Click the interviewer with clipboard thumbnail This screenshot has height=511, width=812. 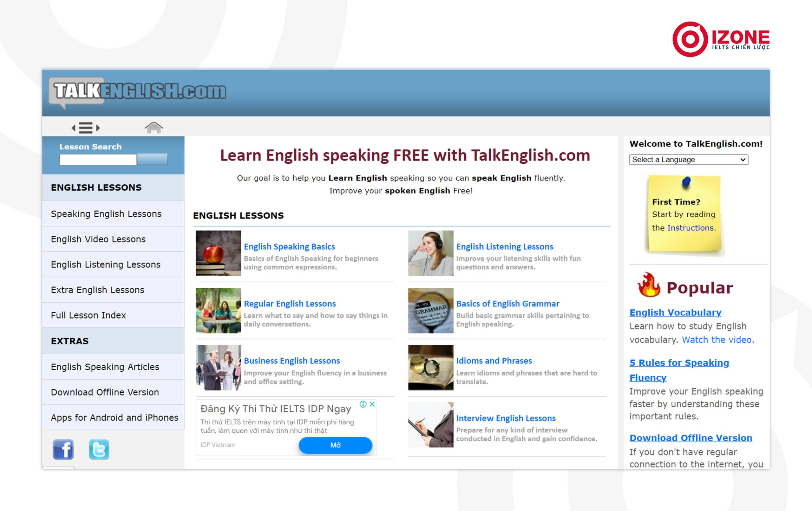tap(431, 425)
